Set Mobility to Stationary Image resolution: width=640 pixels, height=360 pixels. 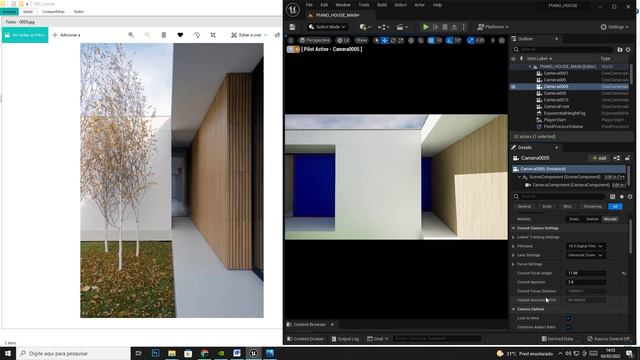(x=592, y=219)
